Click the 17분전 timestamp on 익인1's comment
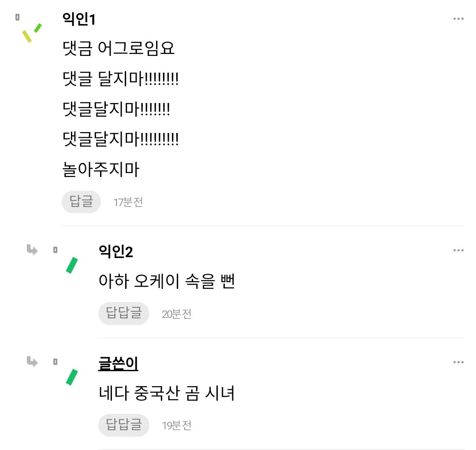Screen dimensions: 476x450 (x=128, y=202)
